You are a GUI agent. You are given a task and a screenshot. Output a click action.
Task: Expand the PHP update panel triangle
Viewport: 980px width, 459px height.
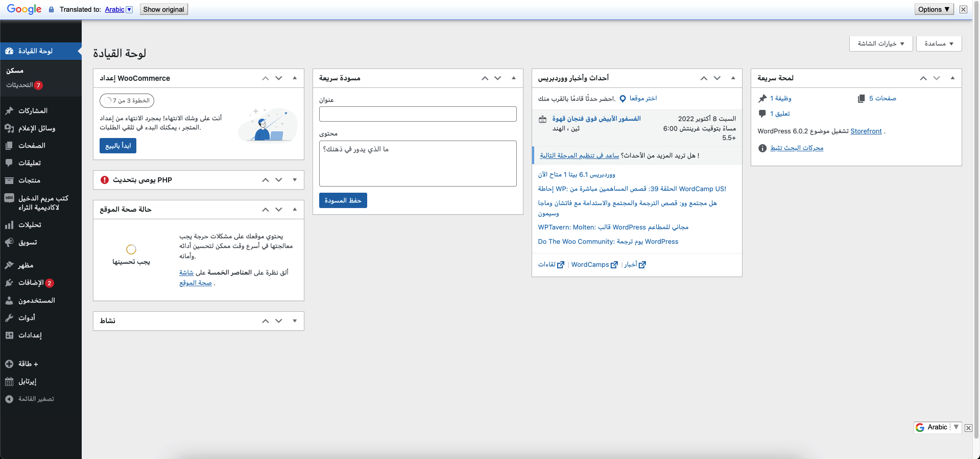click(x=295, y=180)
